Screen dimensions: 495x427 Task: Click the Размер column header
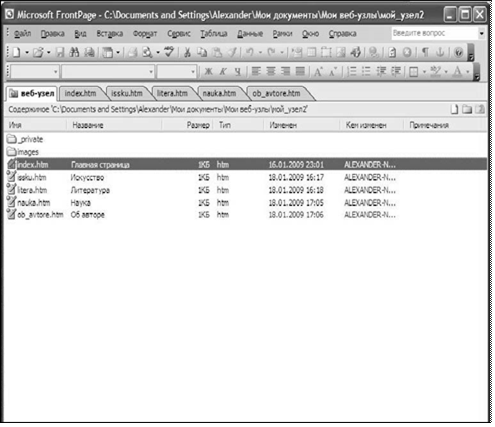[x=198, y=125]
